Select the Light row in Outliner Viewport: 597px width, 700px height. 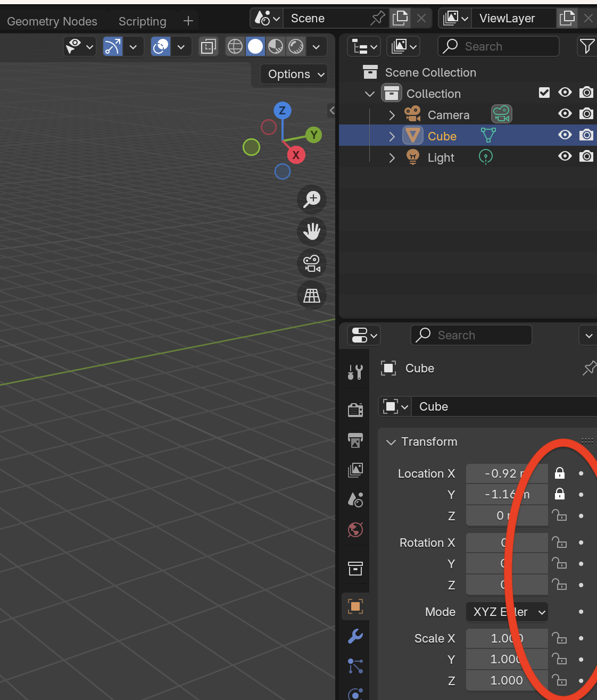click(x=468, y=157)
